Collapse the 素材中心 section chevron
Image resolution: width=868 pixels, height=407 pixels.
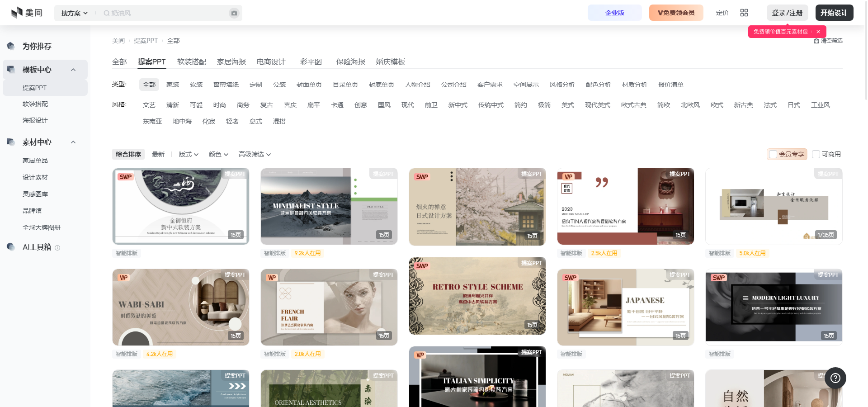pyautogui.click(x=73, y=142)
